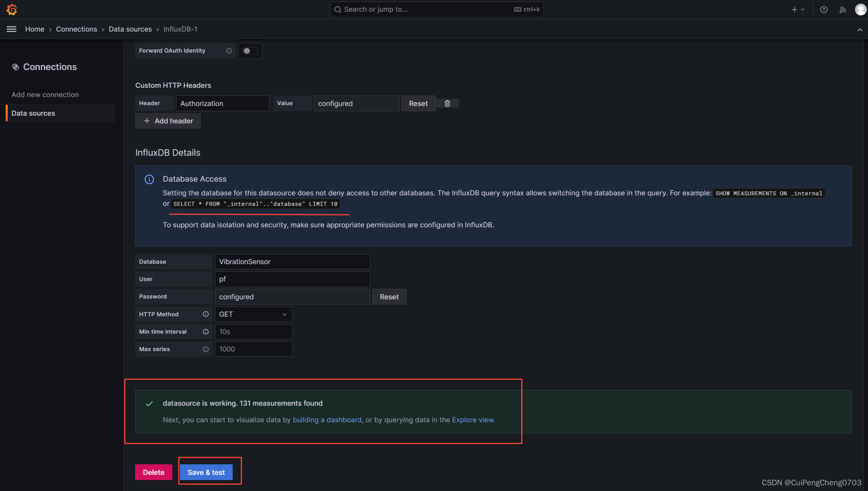Open the Explore view link
Screen dimensions: 868x491
click(x=473, y=420)
